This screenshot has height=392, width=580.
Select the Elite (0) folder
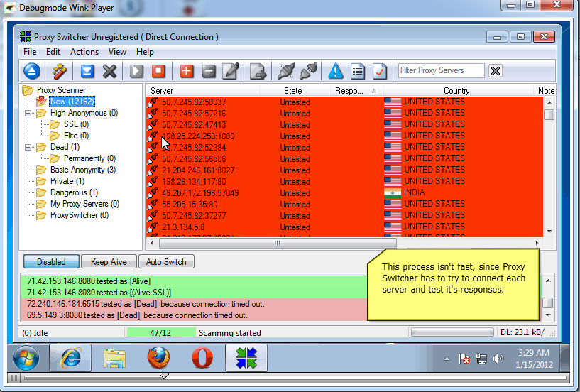click(76, 136)
